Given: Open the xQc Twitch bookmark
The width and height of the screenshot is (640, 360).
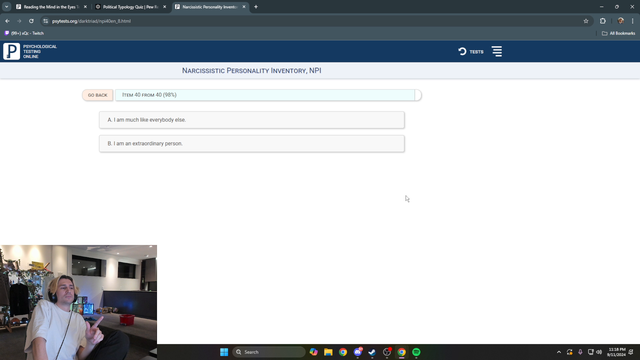Looking at the screenshot, I should [x=24, y=33].
